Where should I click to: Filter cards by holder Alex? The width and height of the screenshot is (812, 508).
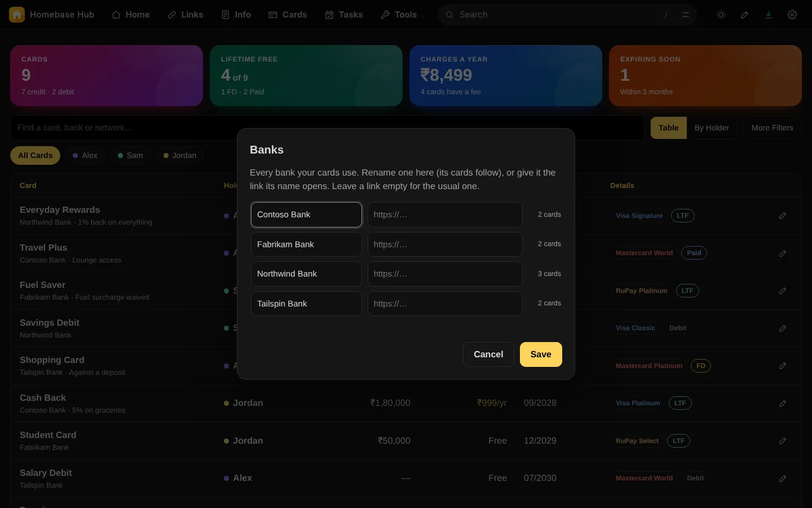coord(85,155)
